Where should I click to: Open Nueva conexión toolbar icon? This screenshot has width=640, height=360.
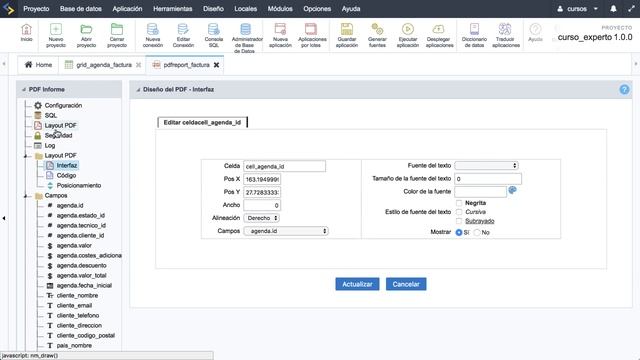pos(153,35)
